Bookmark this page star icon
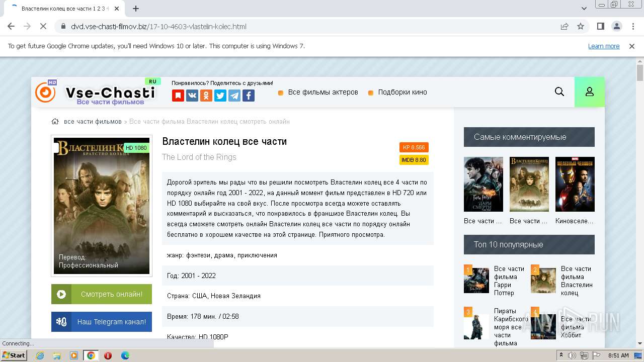The image size is (644, 362). (x=581, y=26)
